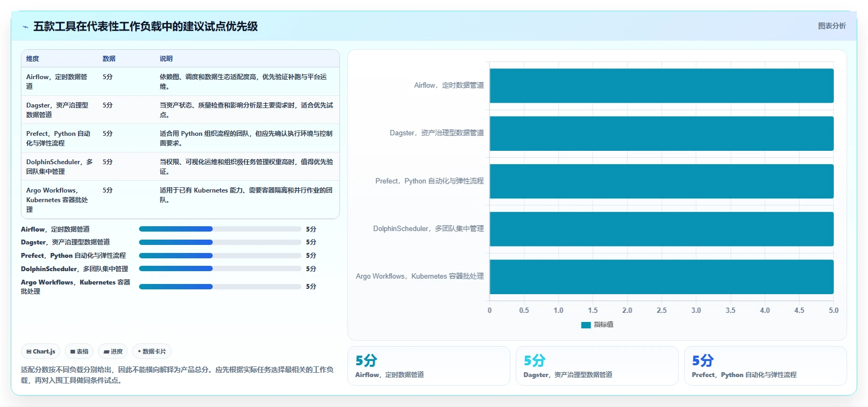
Task: Click chart axis label 'DolphinScheduler, 多团队集中管理'
Action: pos(429,228)
